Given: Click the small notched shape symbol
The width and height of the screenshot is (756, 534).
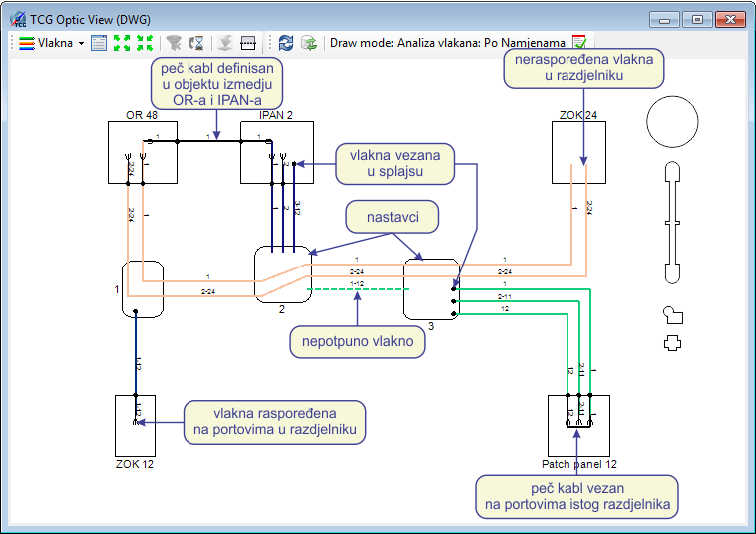Looking at the screenshot, I should (x=673, y=315).
